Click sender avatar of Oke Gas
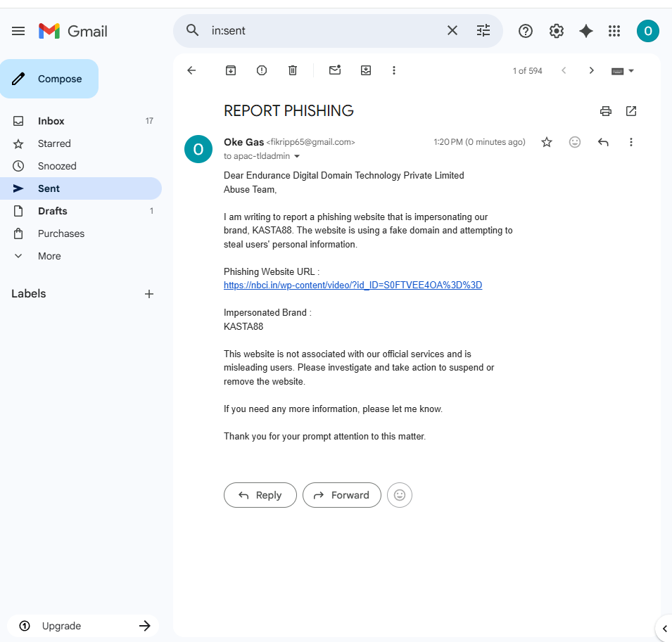Image resolution: width=672 pixels, height=642 pixels. (198, 149)
